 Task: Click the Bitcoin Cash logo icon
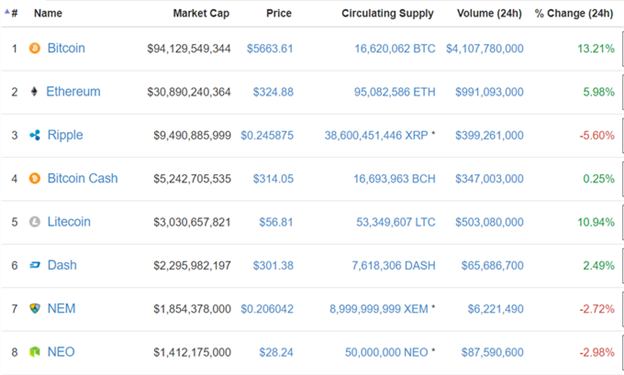[x=35, y=178]
